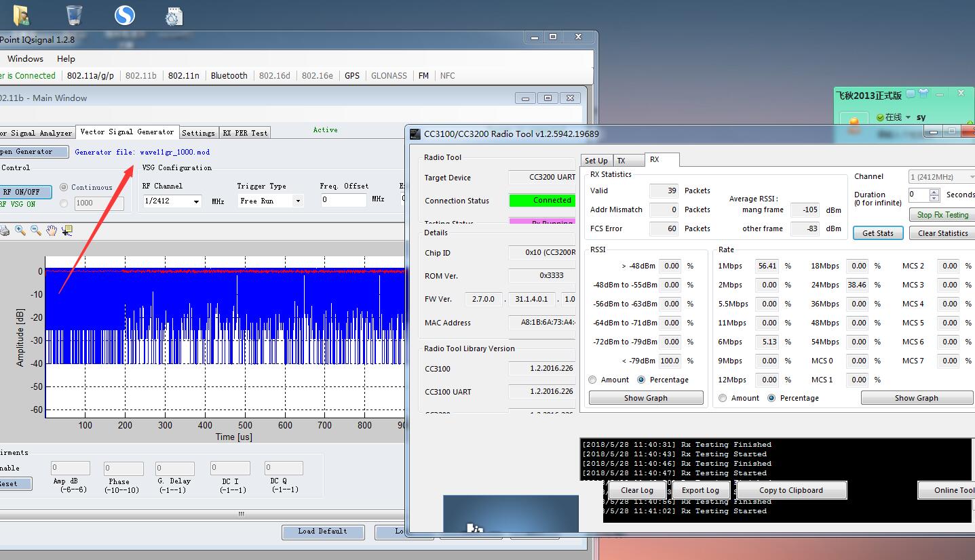The image size is (975, 560).
Task: Select Amount radio button under RSSI
Action: 593,380
